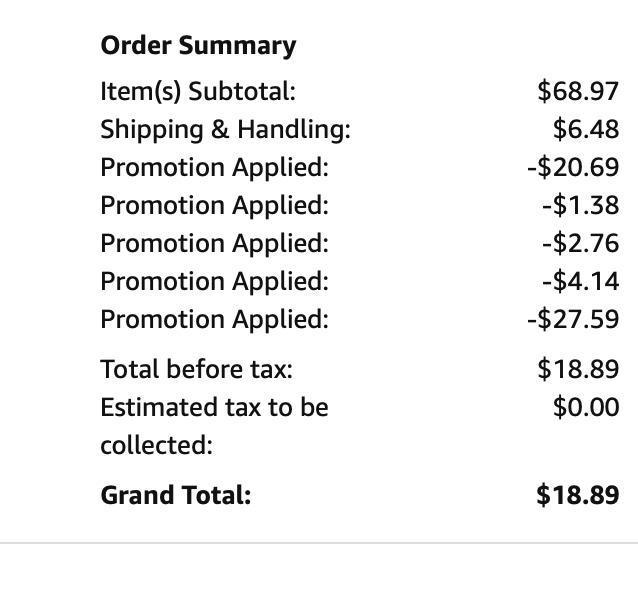Viewport: 638px width, 592px height.
Task: Click the $6.48 shipping amount
Action: (x=586, y=129)
